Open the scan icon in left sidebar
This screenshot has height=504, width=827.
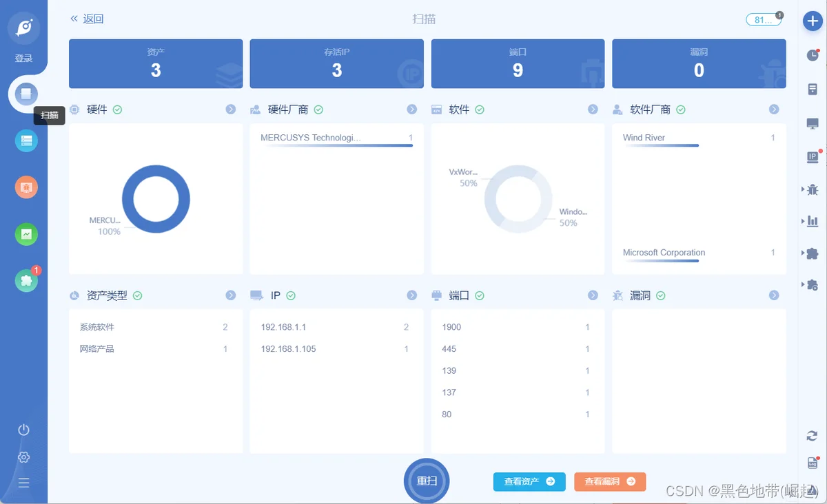[x=26, y=94]
